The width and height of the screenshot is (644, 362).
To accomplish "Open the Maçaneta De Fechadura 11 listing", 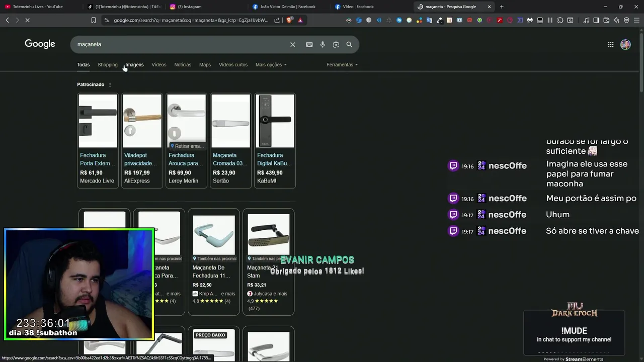I will [211, 271].
